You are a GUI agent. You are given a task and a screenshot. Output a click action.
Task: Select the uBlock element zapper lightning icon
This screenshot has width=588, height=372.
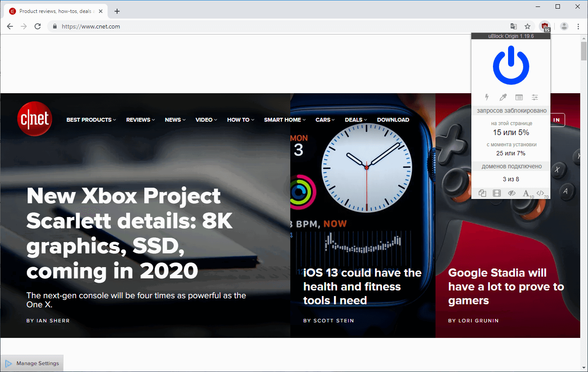[x=487, y=97]
